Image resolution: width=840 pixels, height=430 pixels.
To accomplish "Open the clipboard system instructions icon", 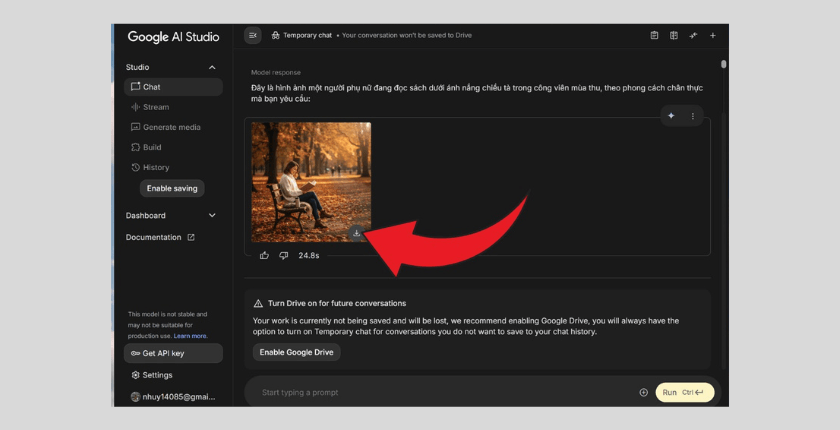I will pyautogui.click(x=654, y=35).
